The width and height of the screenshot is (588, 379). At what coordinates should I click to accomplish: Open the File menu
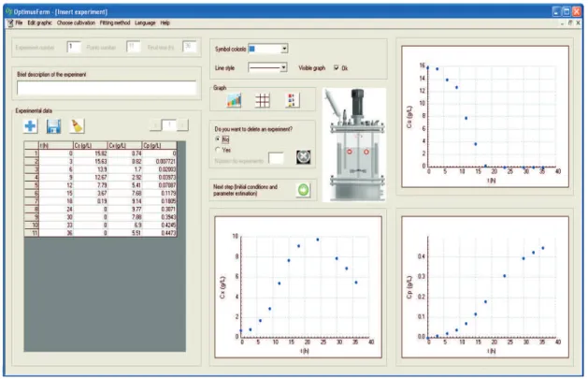point(19,22)
